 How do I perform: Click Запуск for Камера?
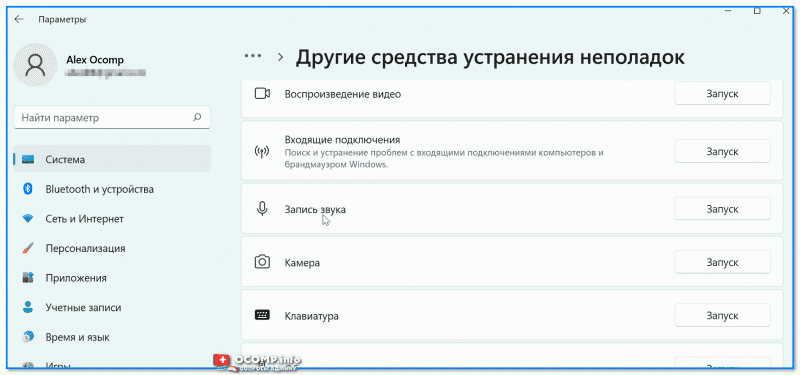point(722,262)
